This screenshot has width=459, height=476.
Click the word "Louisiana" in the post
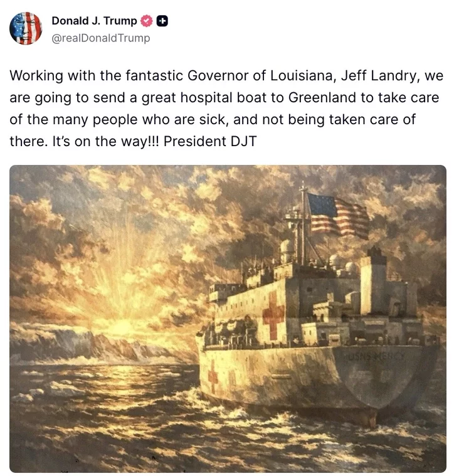tap(303, 76)
